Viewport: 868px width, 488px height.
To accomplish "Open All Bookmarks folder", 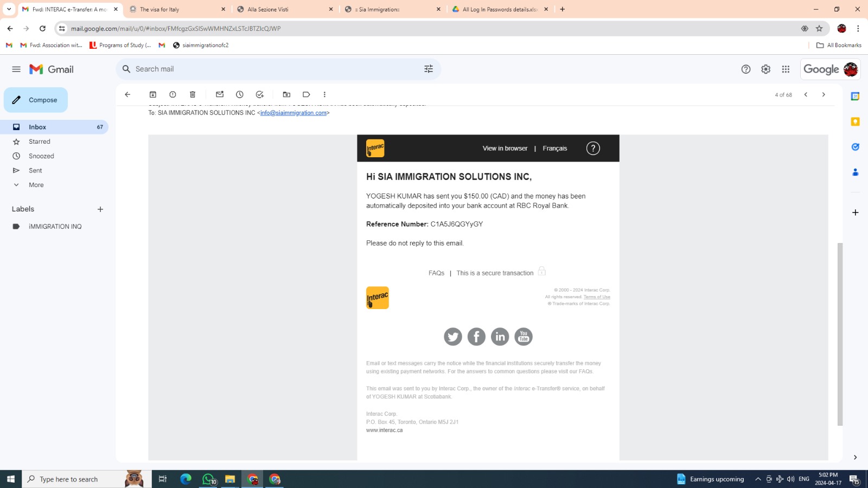I will [839, 45].
